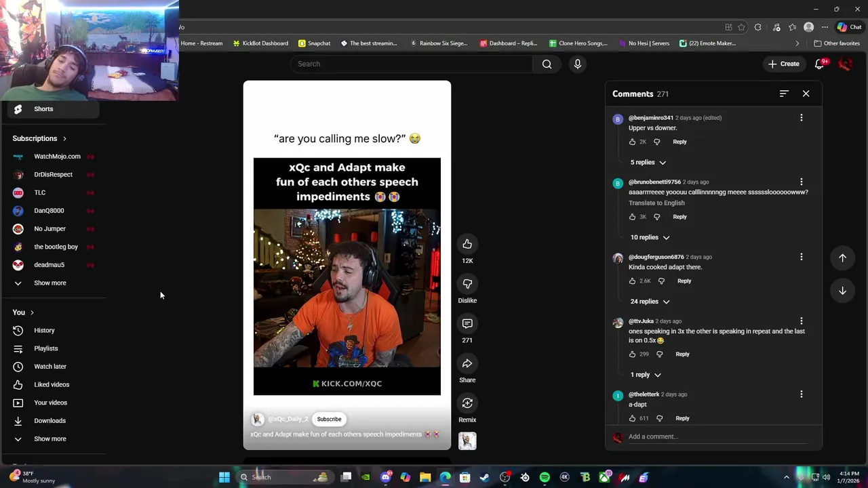Click the YouTube search field
The height and width of the screenshot is (488, 868).
412,64
